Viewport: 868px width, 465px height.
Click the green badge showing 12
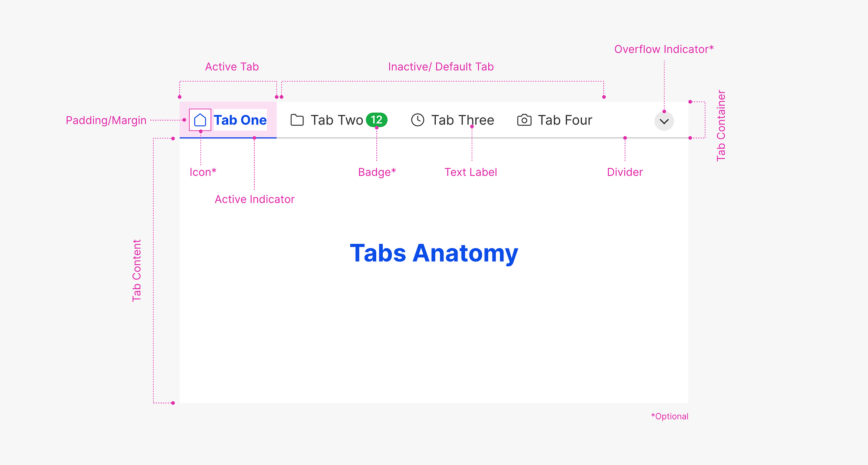pyautogui.click(x=377, y=120)
